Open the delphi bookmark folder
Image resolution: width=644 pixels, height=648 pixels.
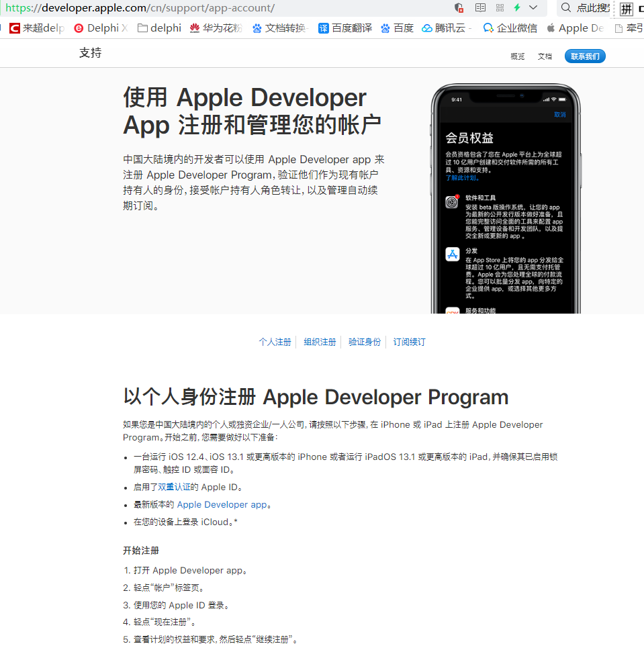coord(160,28)
